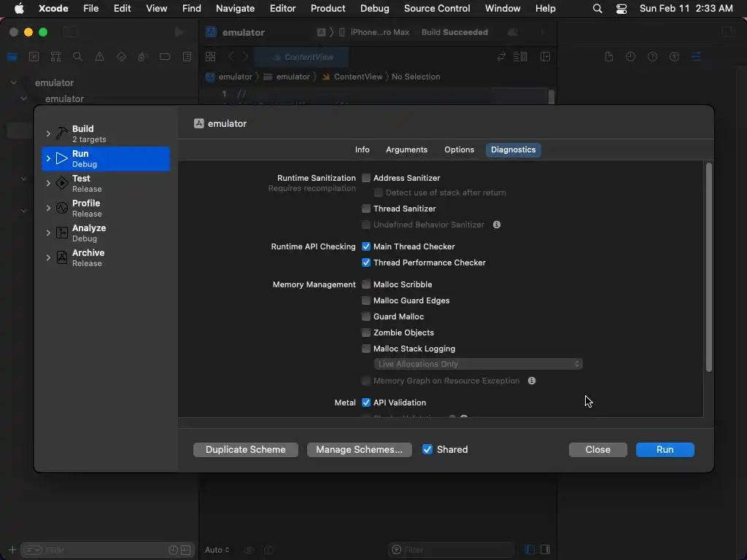Enable the Malloc Scribble checkbox

(x=366, y=285)
